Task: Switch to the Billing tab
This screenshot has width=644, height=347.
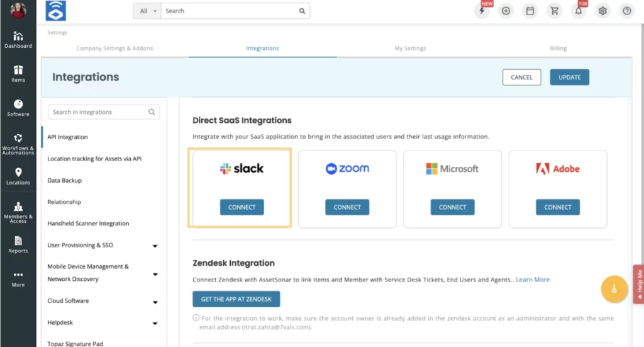Action: click(558, 48)
